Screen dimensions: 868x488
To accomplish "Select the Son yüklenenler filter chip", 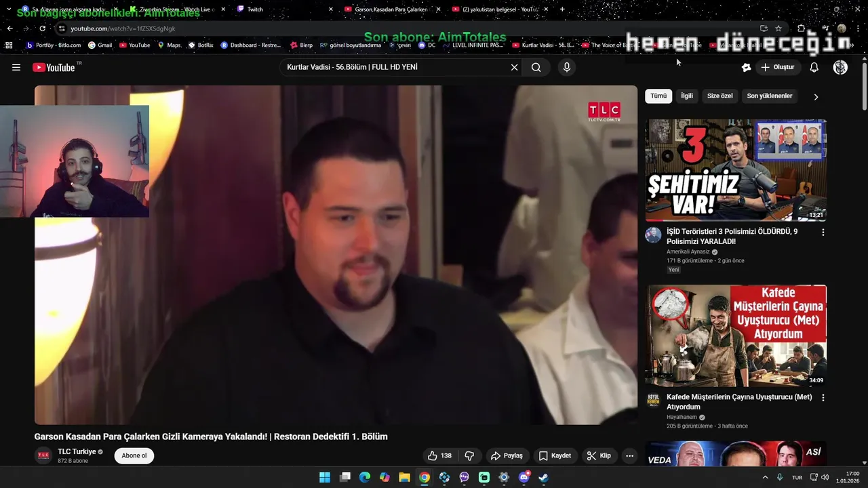I will click(770, 96).
